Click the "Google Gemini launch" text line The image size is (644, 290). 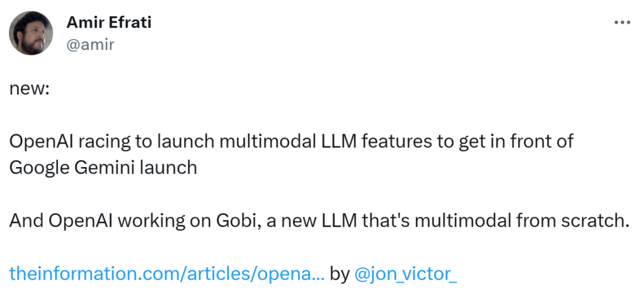point(103,168)
